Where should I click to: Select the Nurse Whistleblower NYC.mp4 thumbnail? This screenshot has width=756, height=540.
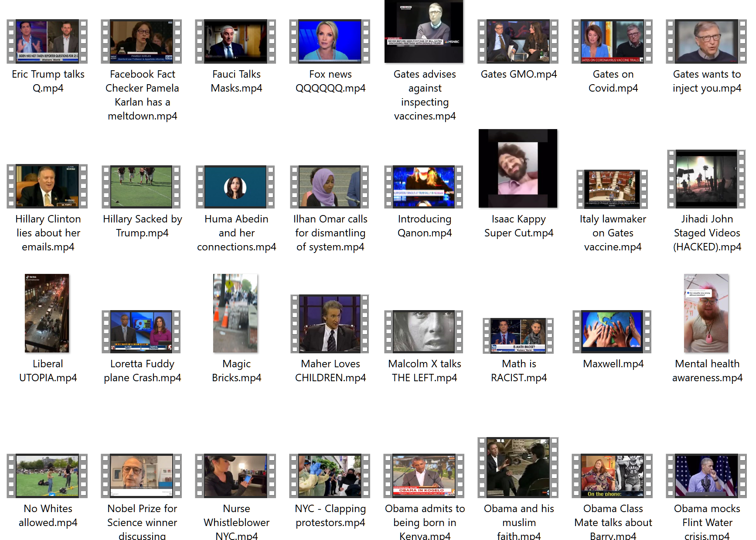pos(236,476)
